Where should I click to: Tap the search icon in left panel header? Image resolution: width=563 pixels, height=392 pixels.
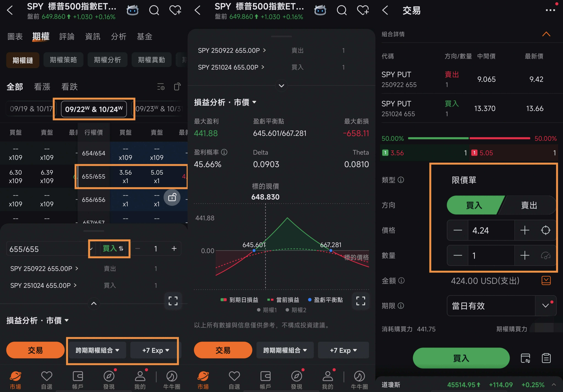click(154, 10)
